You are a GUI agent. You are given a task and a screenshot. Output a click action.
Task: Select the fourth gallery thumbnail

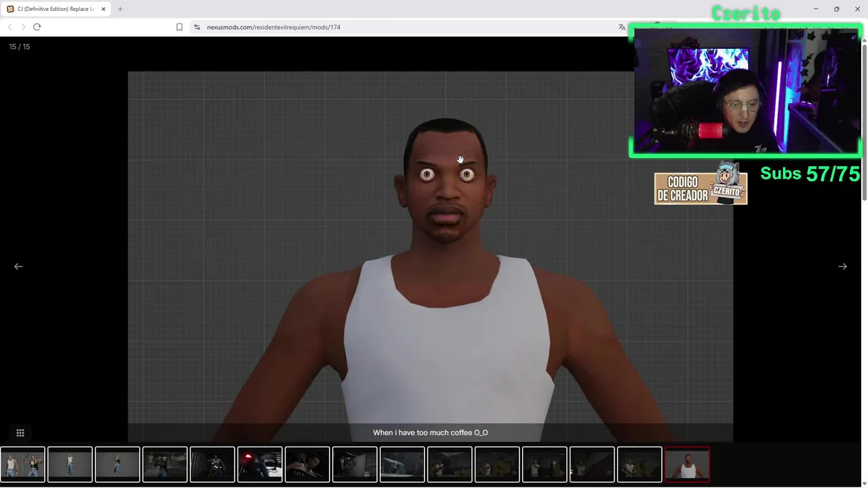[x=165, y=464]
